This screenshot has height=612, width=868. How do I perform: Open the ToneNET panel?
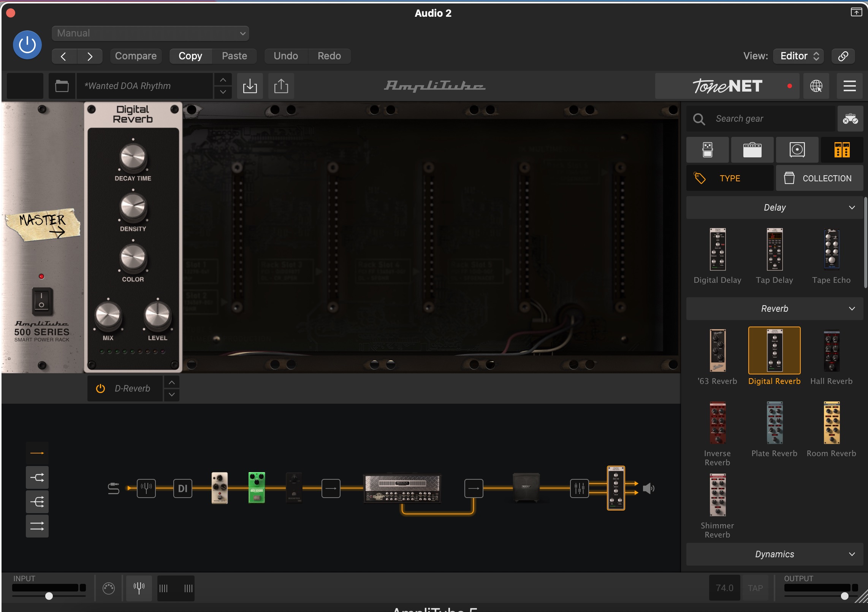tap(727, 86)
